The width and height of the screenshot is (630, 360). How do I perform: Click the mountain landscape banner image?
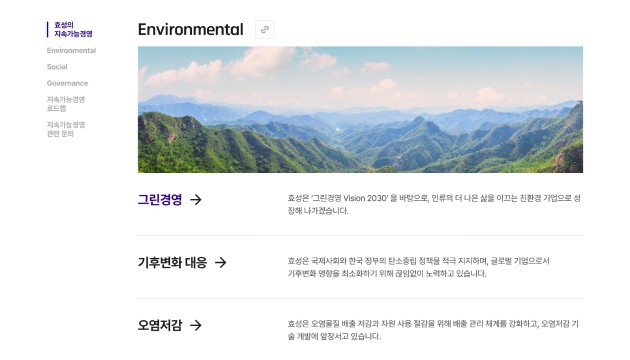(360, 110)
